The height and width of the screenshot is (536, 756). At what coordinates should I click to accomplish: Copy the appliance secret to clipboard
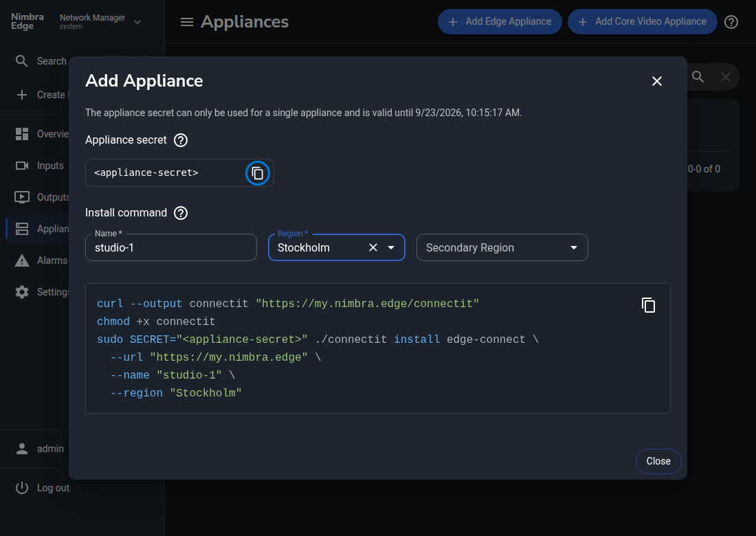click(x=258, y=173)
